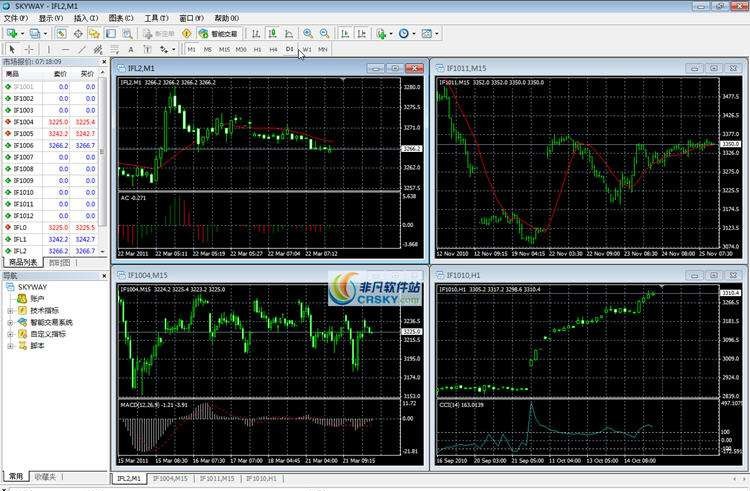Toggle the Navigator panel star-folder icon

pos(94,33)
